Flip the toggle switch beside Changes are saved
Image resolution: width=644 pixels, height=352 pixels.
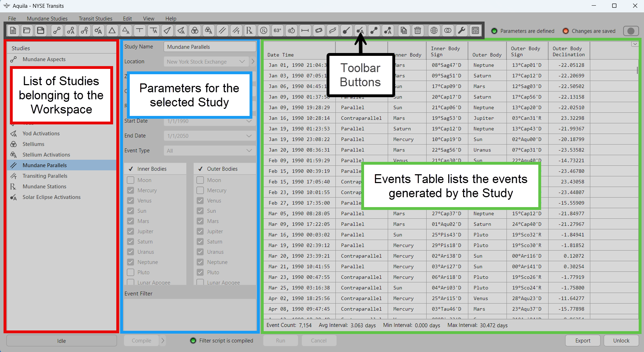coord(631,31)
